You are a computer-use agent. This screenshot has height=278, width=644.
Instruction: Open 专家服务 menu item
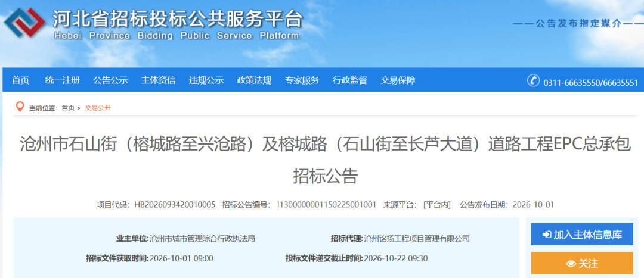pyautogui.click(x=302, y=80)
